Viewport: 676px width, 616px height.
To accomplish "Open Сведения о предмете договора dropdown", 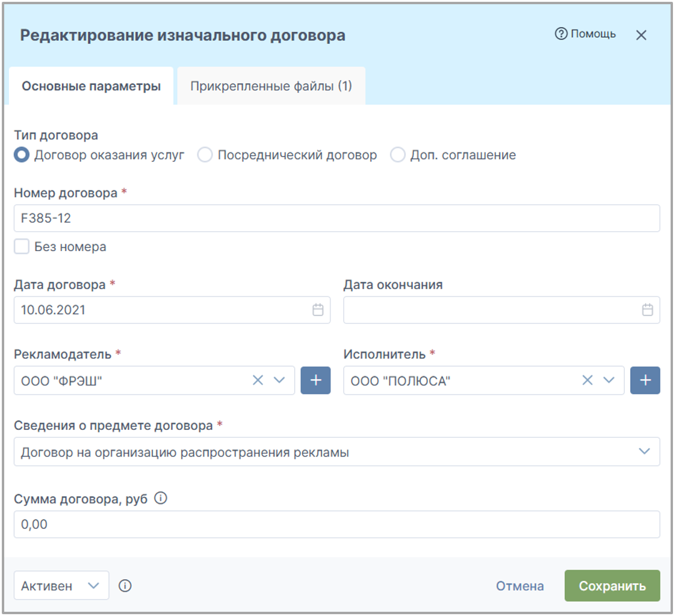I will point(336,452).
